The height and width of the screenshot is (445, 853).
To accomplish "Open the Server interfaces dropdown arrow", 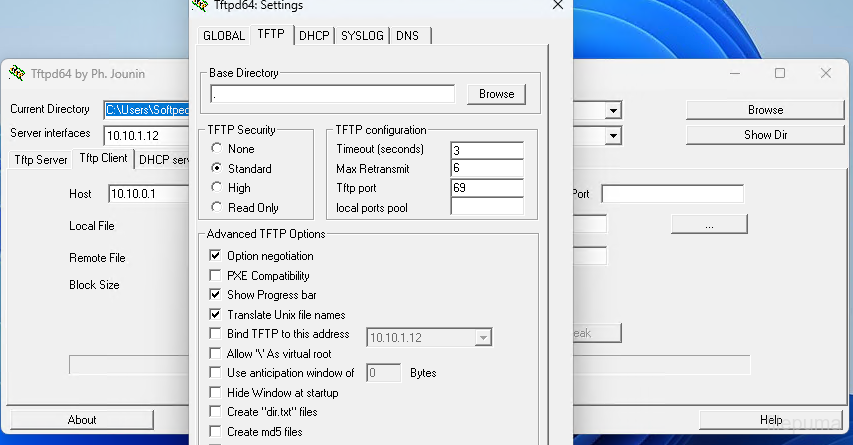I will point(612,135).
